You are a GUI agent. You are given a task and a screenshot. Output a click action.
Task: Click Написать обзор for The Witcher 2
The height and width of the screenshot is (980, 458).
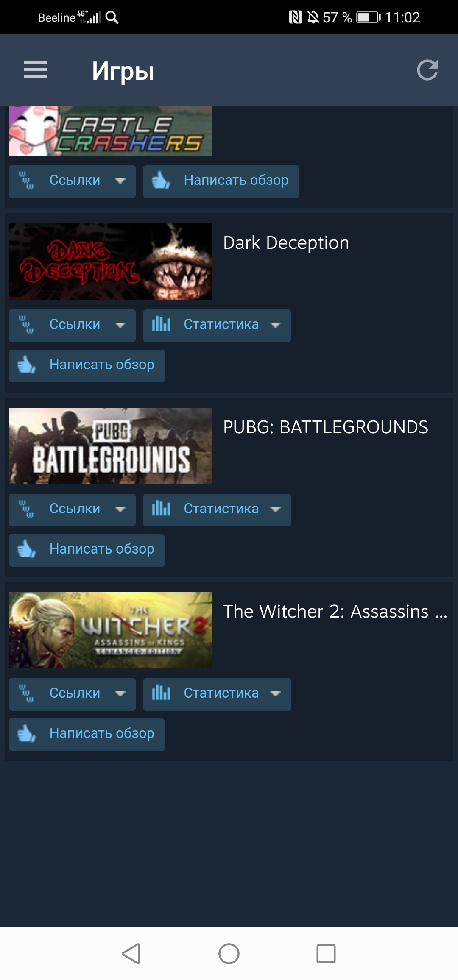[x=87, y=735]
